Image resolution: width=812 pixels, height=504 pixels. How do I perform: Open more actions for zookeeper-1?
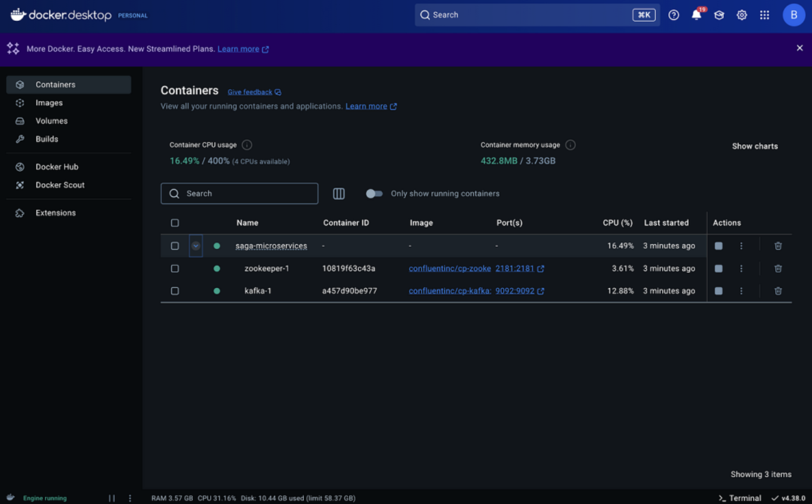[741, 269]
